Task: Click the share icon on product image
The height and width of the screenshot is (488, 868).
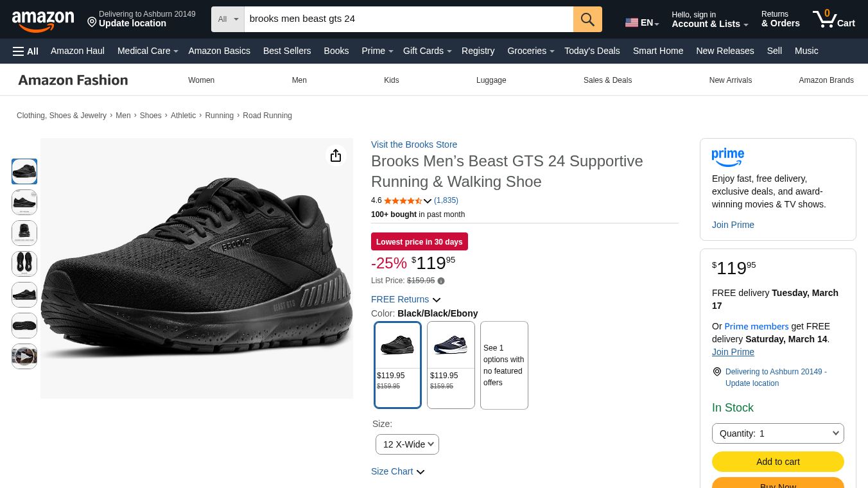Action: tap(336, 155)
